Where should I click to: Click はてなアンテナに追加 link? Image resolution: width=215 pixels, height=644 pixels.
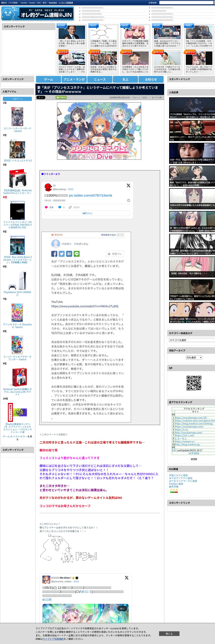pos(181,478)
